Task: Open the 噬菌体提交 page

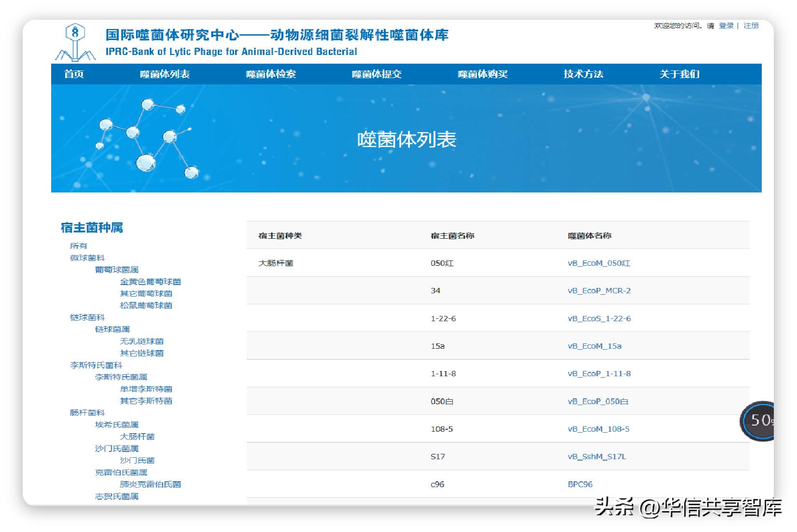Action: pos(378,74)
